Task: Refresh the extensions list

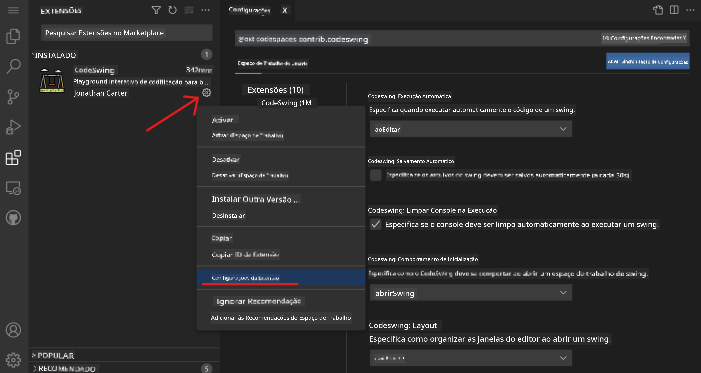Action: 173,10
